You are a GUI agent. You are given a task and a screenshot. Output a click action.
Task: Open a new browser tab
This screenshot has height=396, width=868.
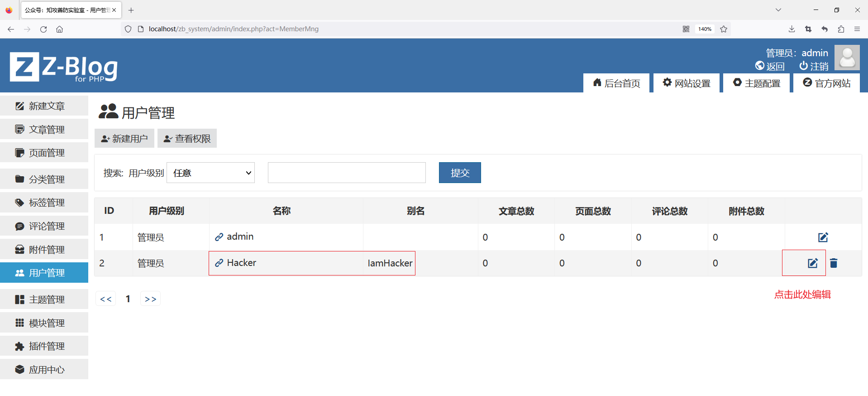(x=131, y=10)
